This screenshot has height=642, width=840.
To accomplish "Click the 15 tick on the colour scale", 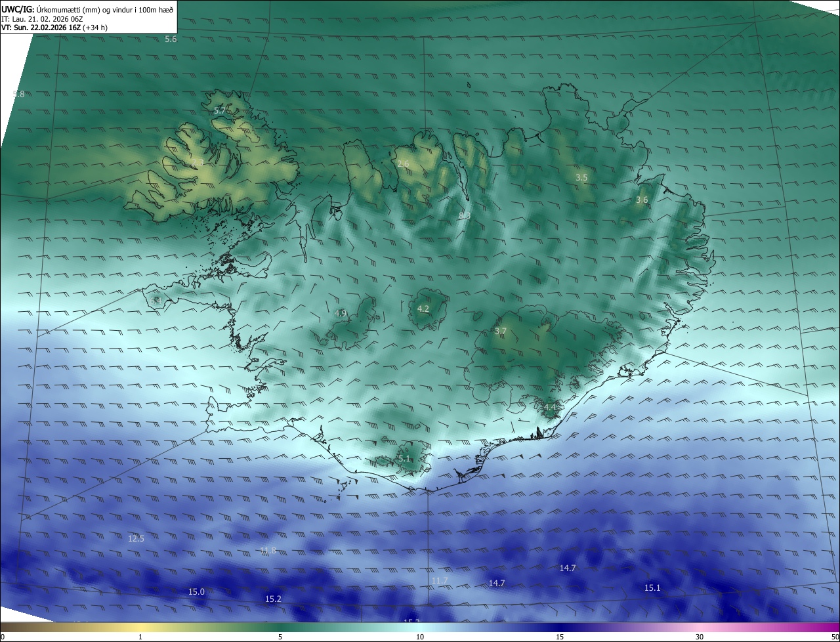I will pyautogui.click(x=560, y=637).
